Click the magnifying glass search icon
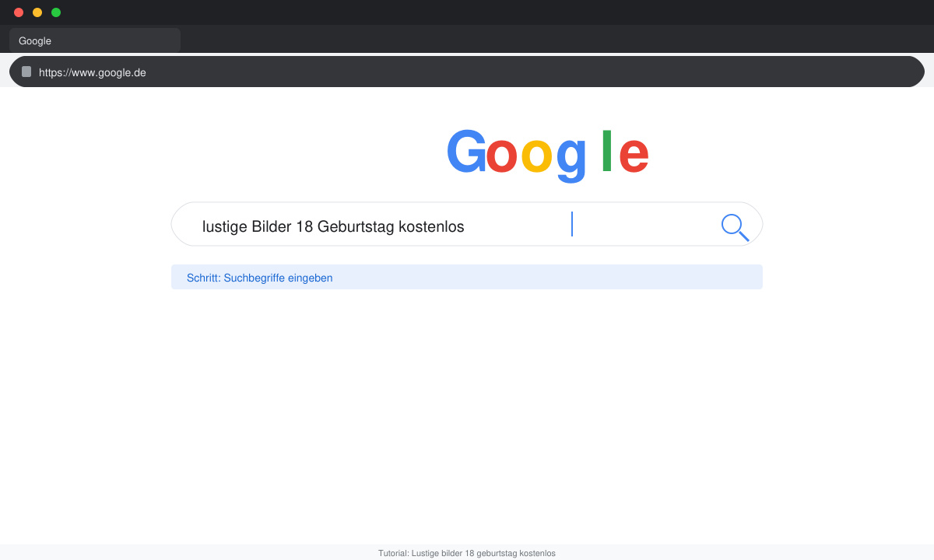 point(735,227)
